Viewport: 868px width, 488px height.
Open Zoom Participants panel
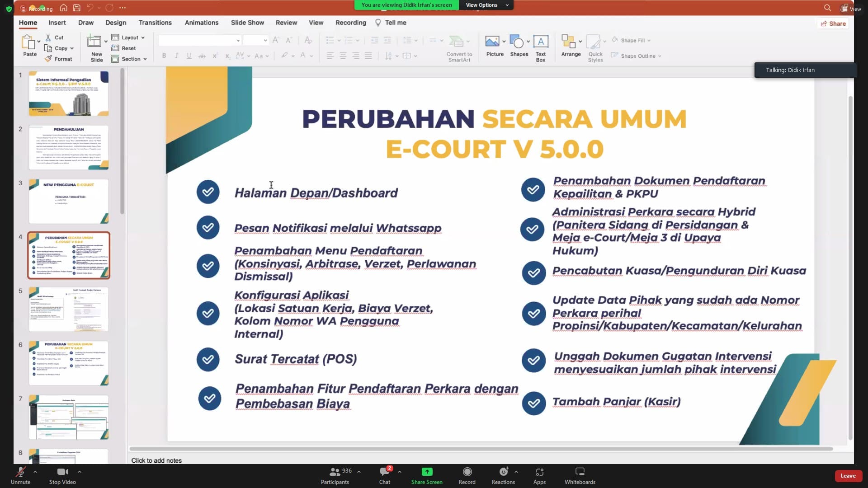click(335, 476)
